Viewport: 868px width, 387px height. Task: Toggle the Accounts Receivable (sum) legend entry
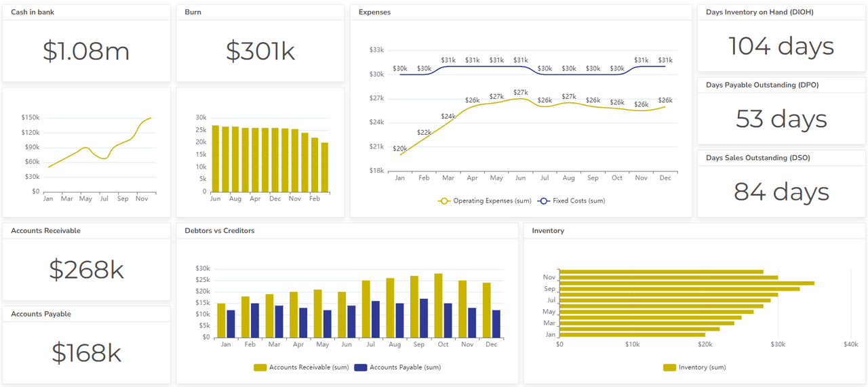301,367
